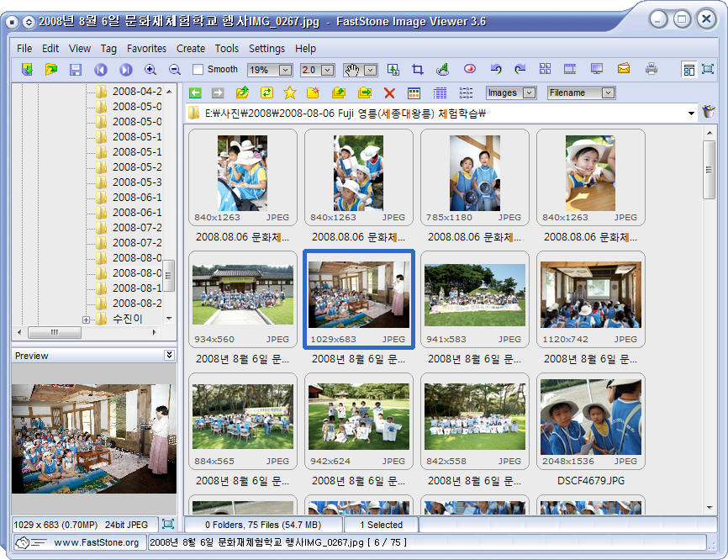Click the red Delete X icon

389,93
